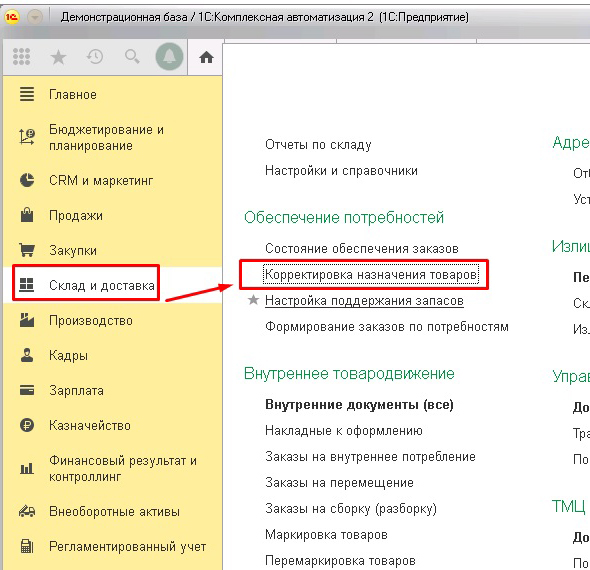Open Favorites star icon in toolbar
Viewport: 590px width, 570px height.
(x=58, y=57)
